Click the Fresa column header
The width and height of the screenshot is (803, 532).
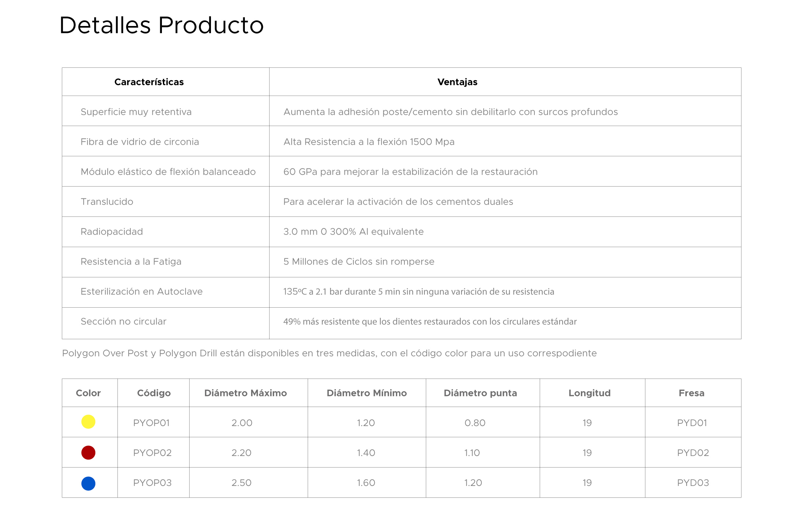691,393
